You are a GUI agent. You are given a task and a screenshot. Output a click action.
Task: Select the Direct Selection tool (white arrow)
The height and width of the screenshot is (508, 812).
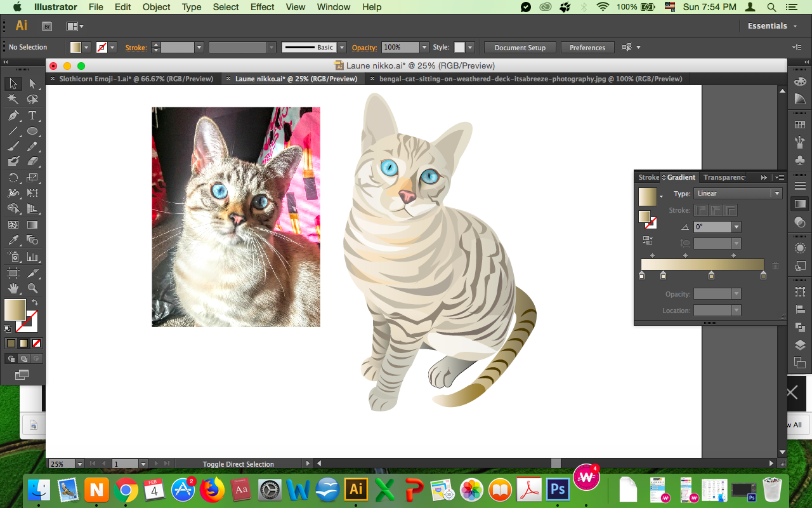[x=32, y=84]
